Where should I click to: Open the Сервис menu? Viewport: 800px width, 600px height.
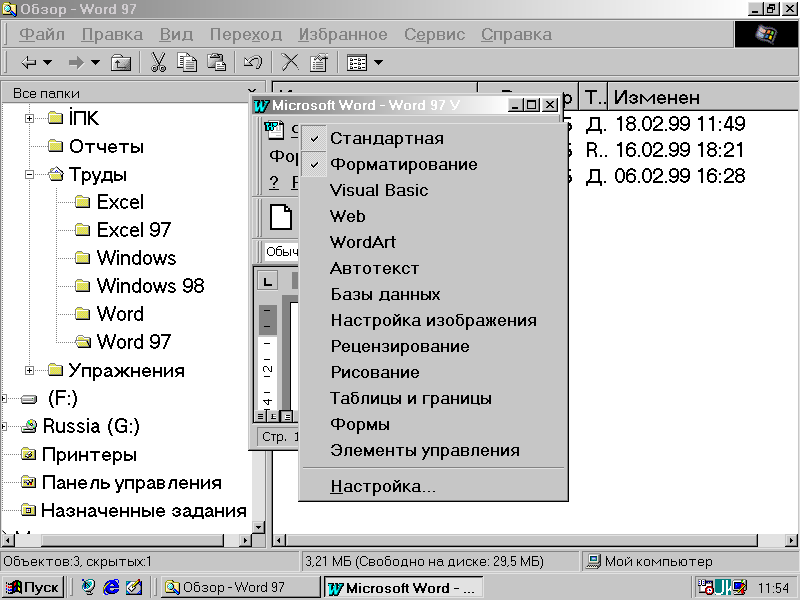coord(434,35)
